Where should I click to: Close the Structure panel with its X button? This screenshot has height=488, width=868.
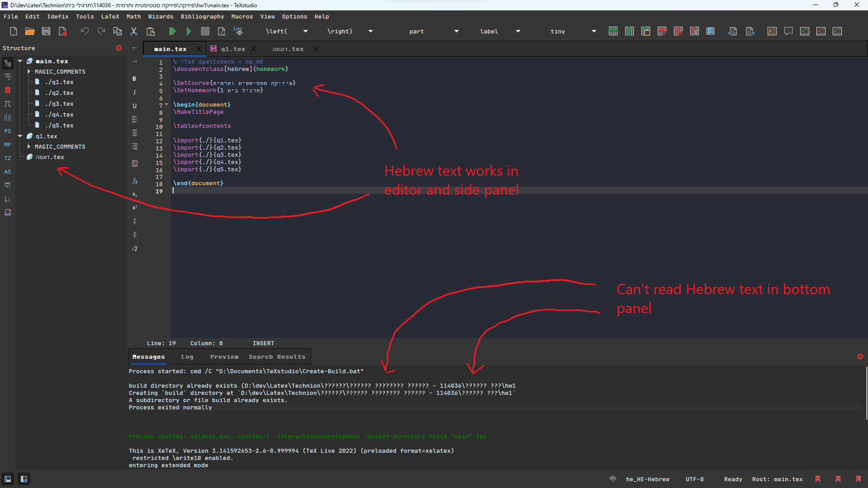(119, 48)
